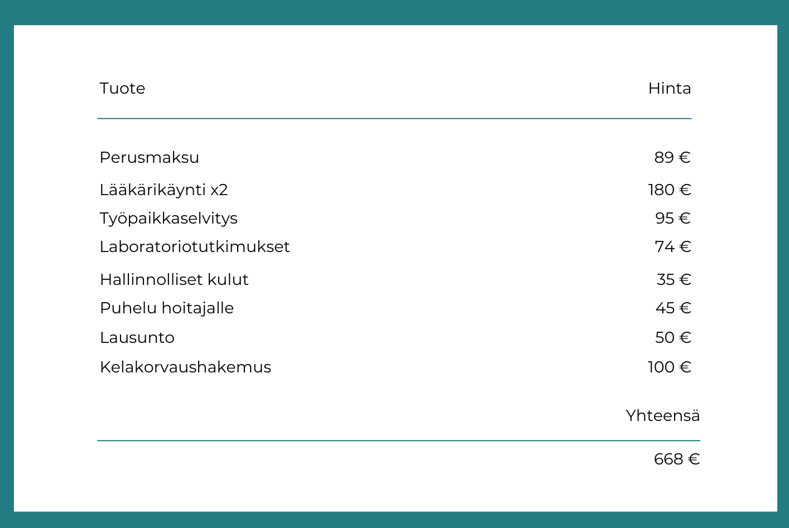Viewport: 789px width, 528px height.
Task: Click the Yhteensä total label
Action: tap(662, 415)
